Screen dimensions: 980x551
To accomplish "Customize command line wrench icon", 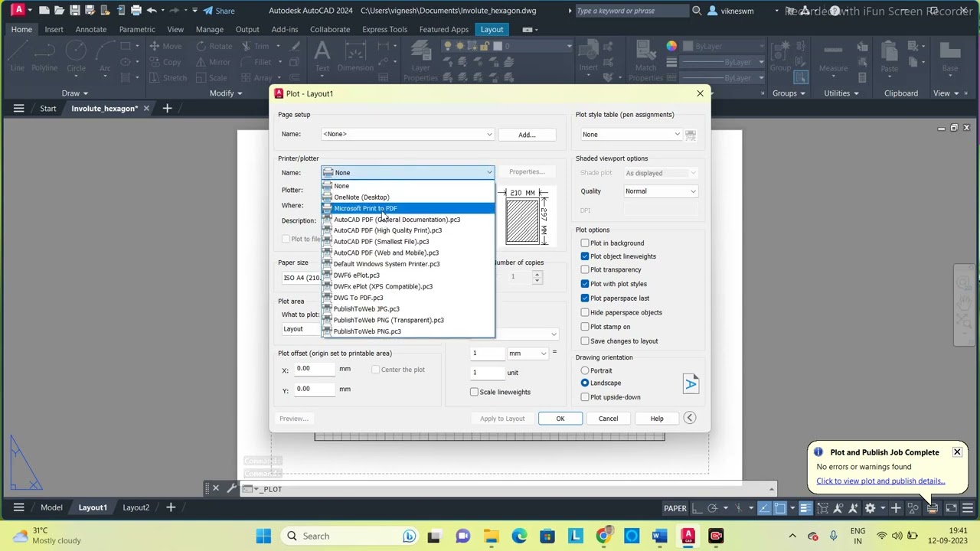I will [x=231, y=488].
